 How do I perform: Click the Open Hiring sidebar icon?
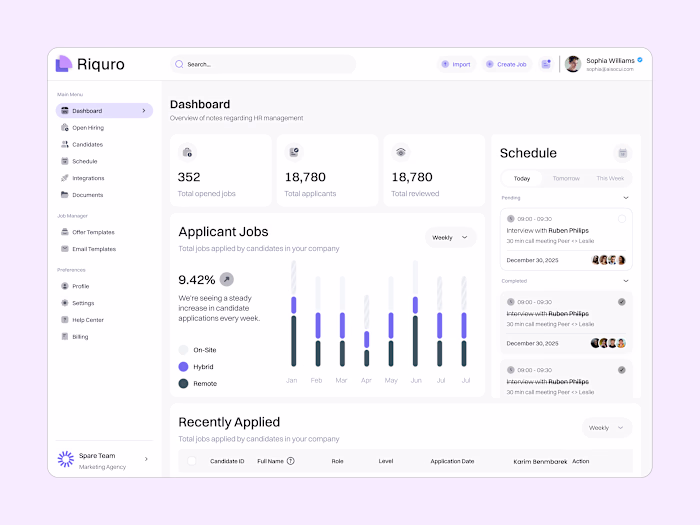point(65,128)
